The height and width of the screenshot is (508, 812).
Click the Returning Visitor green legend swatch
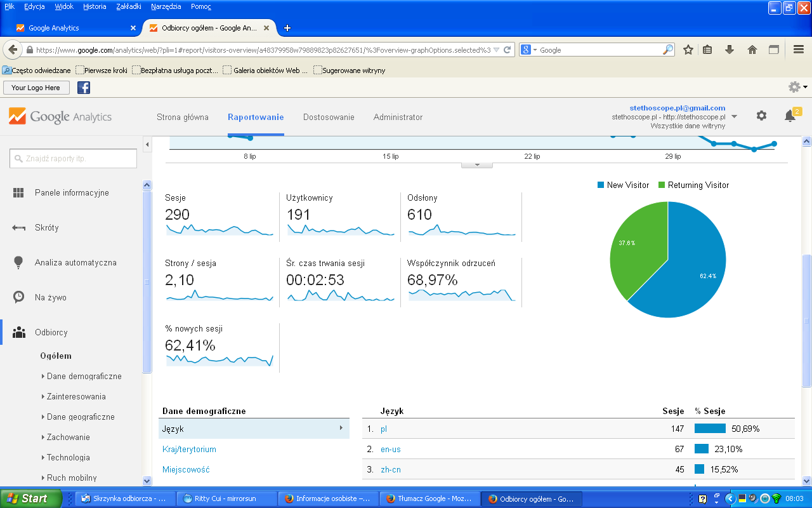tap(662, 185)
